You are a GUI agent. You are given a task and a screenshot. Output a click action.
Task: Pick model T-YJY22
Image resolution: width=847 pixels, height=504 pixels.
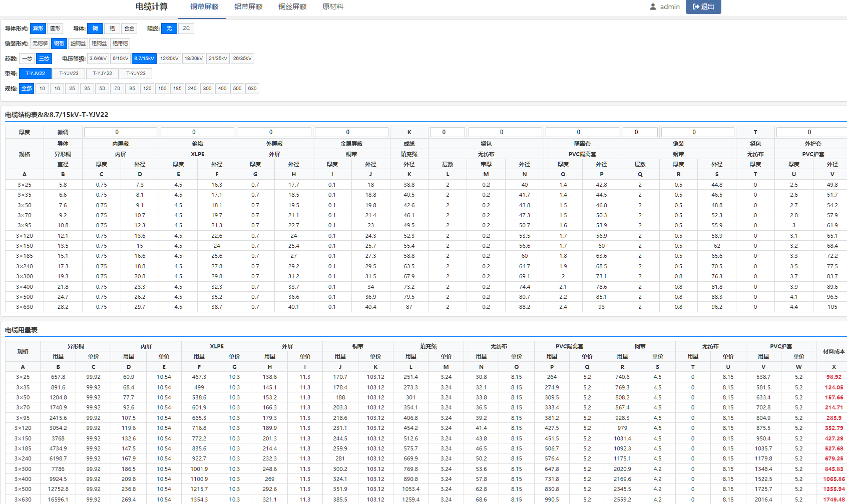click(102, 74)
